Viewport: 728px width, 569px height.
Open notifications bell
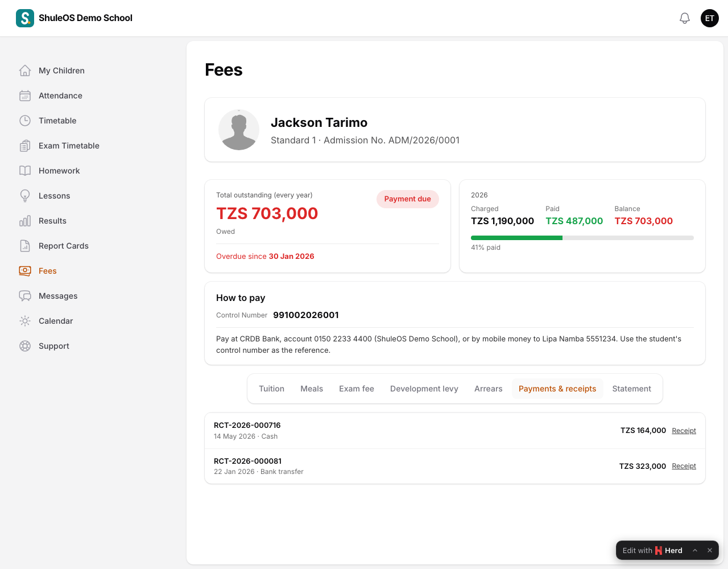tap(685, 18)
